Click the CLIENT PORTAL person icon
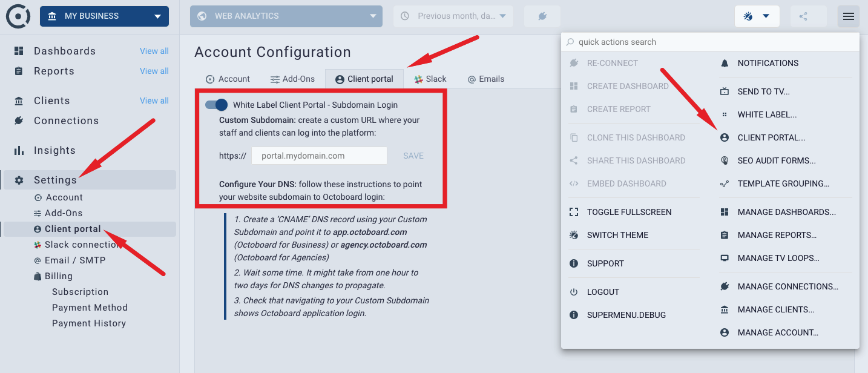The height and width of the screenshot is (373, 868). coord(725,137)
